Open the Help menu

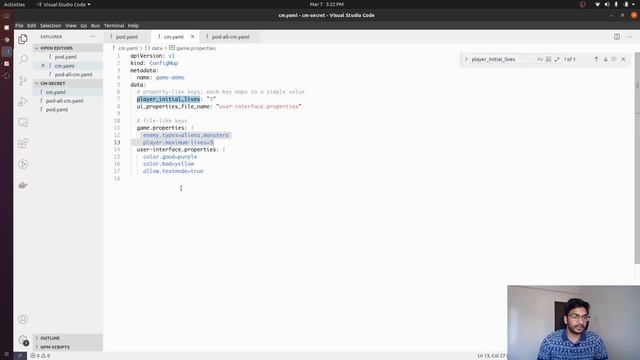(133, 25)
